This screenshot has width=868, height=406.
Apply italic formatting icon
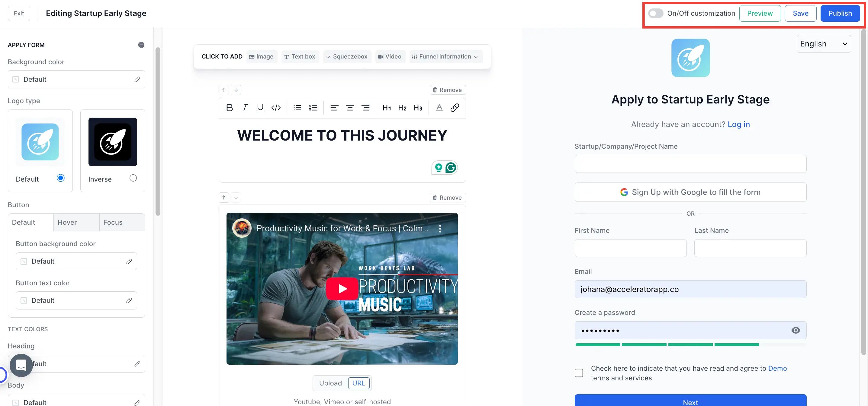click(x=245, y=108)
